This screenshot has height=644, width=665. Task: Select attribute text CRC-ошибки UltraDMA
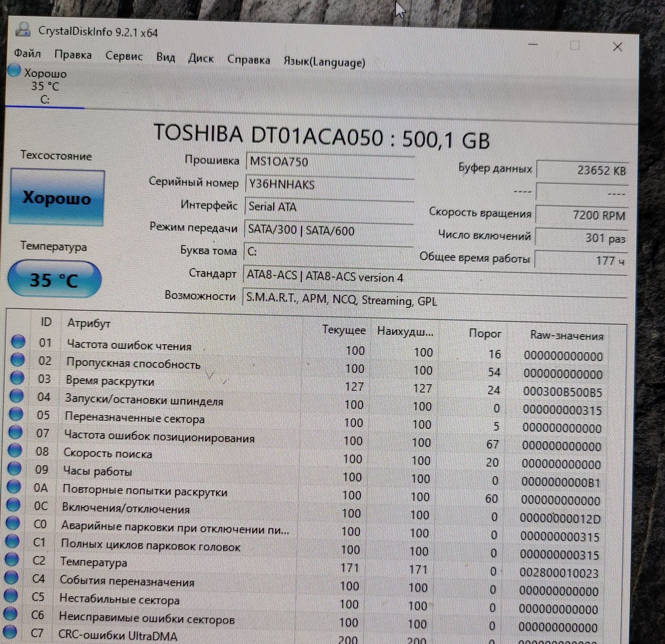point(118,635)
